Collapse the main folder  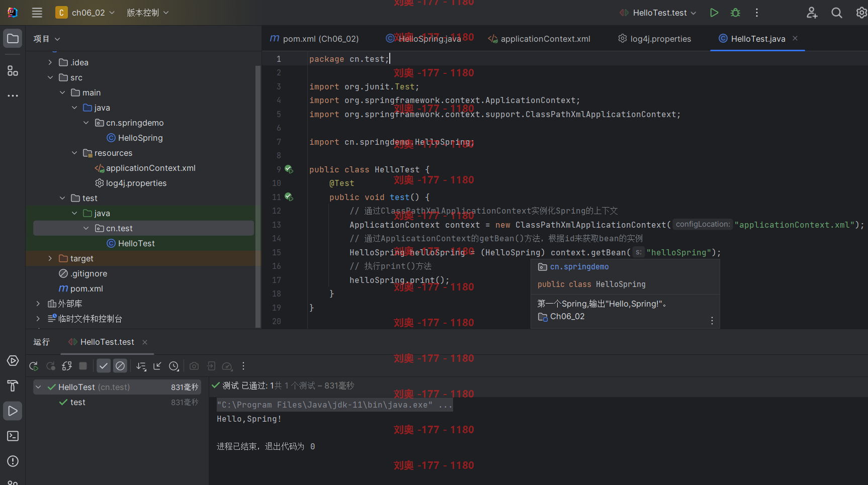pos(62,92)
